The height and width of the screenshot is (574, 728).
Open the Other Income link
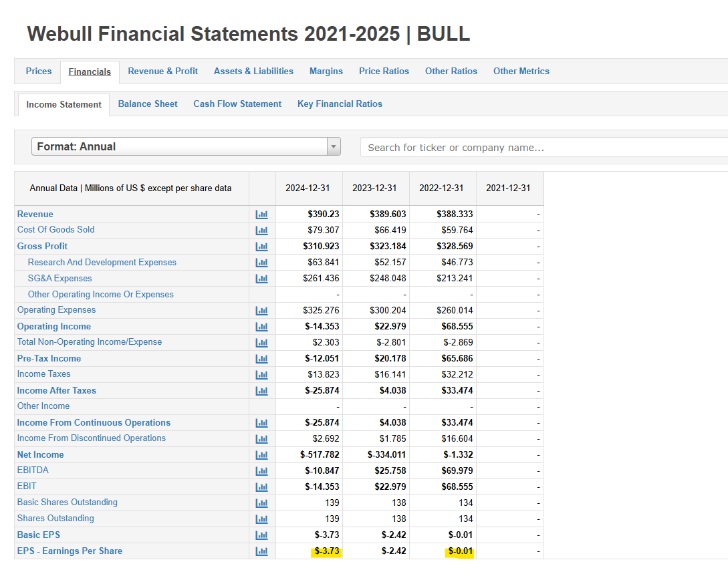point(43,406)
